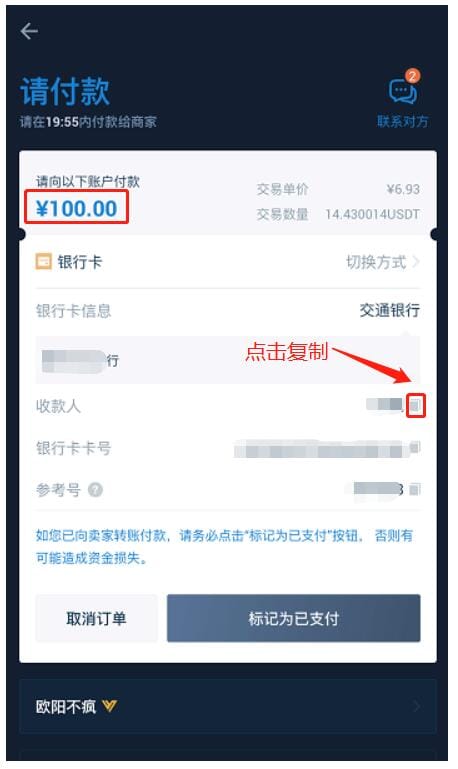Cancel the order with 取消订单

tap(97, 618)
